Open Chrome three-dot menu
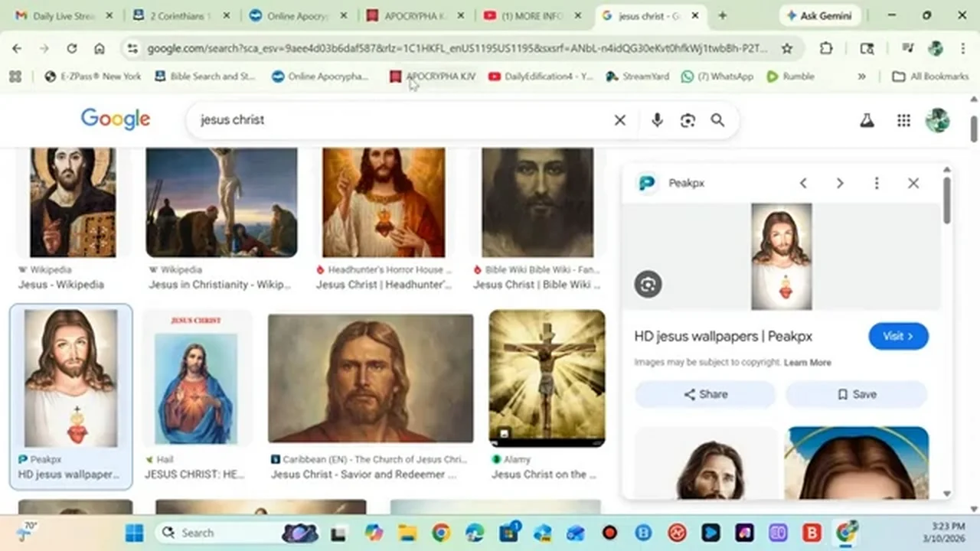The width and height of the screenshot is (980, 551). point(963,48)
